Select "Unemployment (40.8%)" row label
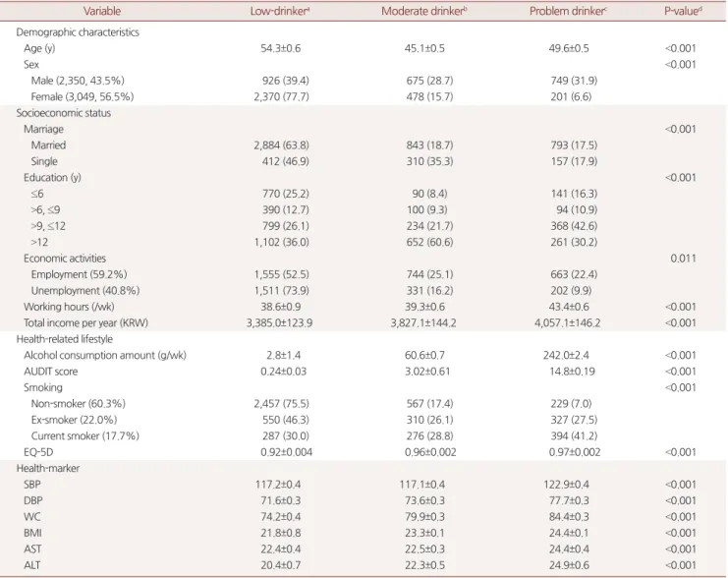728x578 pixels. [84, 290]
